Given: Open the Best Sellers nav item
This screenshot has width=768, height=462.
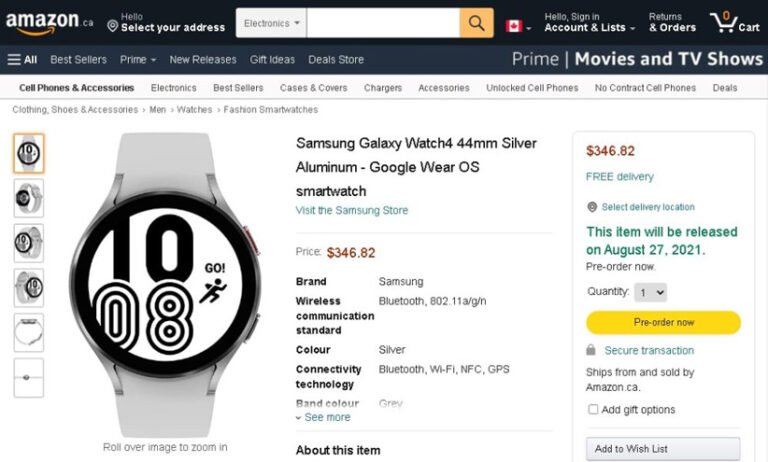Looking at the screenshot, I should [78, 59].
